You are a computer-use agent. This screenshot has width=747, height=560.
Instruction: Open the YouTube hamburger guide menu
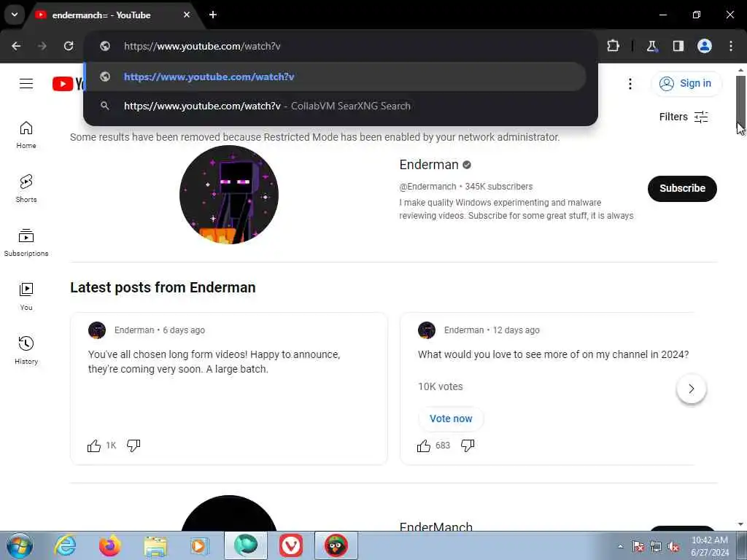(26, 84)
